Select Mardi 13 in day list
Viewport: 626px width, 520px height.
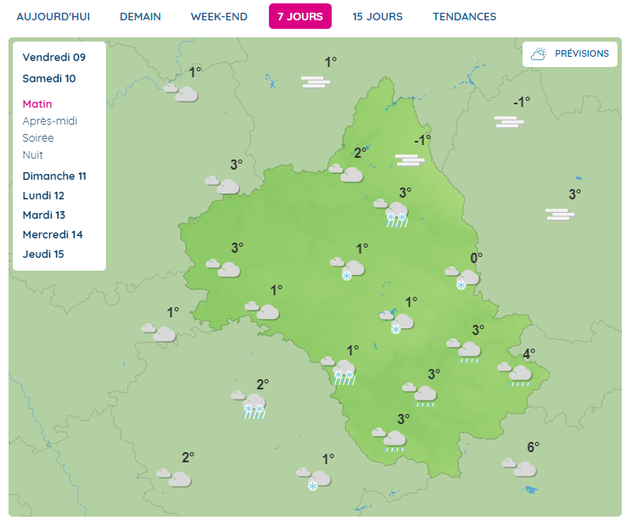[x=44, y=215]
